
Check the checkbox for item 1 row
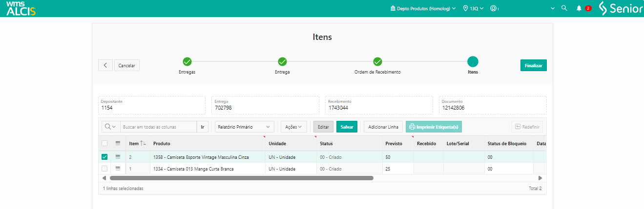pyautogui.click(x=104, y=169)
